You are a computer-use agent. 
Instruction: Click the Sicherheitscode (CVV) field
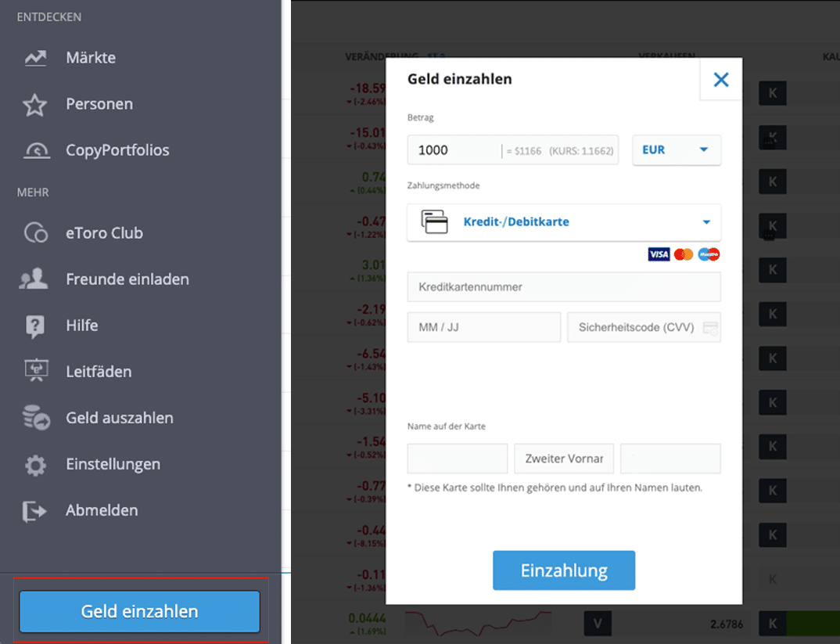point(644,327)
